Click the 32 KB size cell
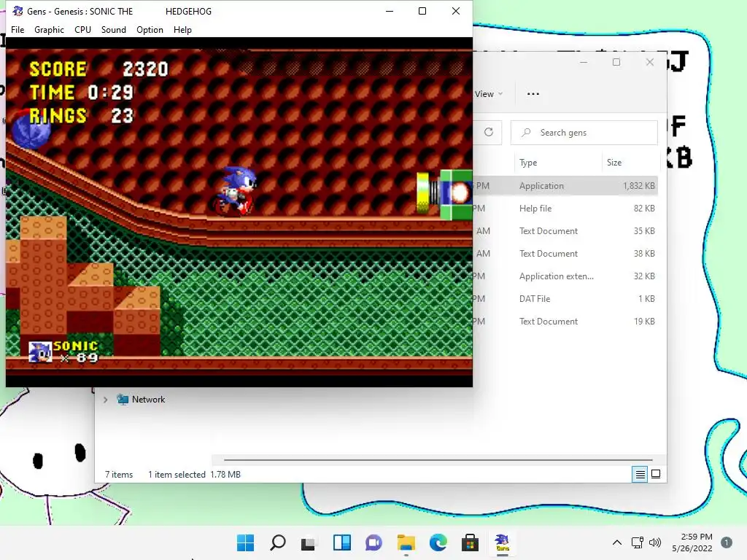The width and height of the screenshot is (747, 560). 644,276
